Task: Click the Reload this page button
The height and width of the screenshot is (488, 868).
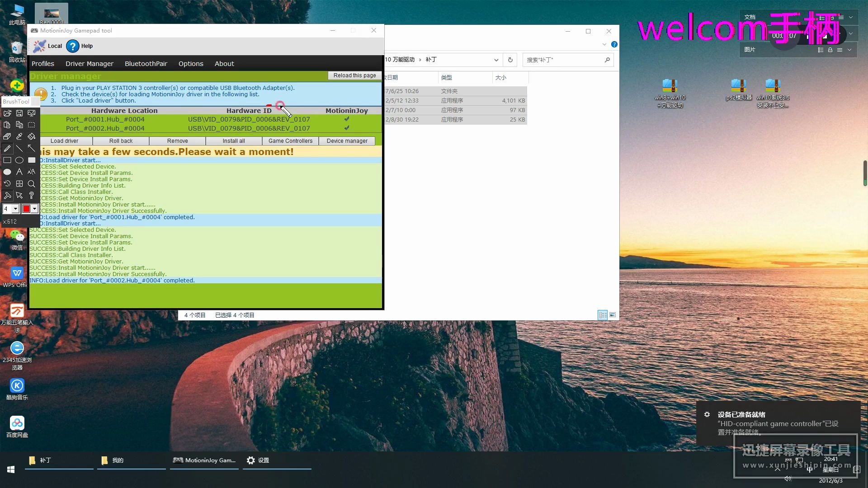Action: point(355,75)
